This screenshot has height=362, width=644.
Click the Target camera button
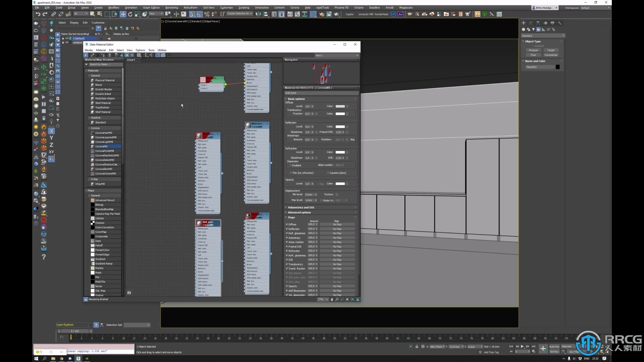click(551, 50)
